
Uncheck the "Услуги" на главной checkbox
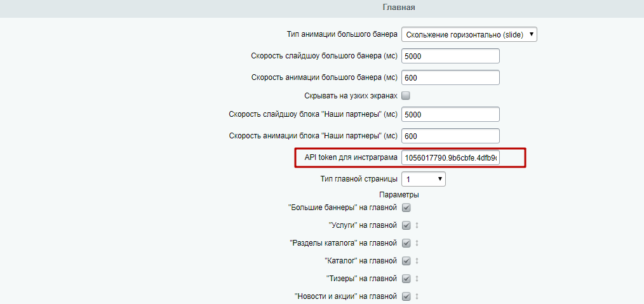(406, 225)
